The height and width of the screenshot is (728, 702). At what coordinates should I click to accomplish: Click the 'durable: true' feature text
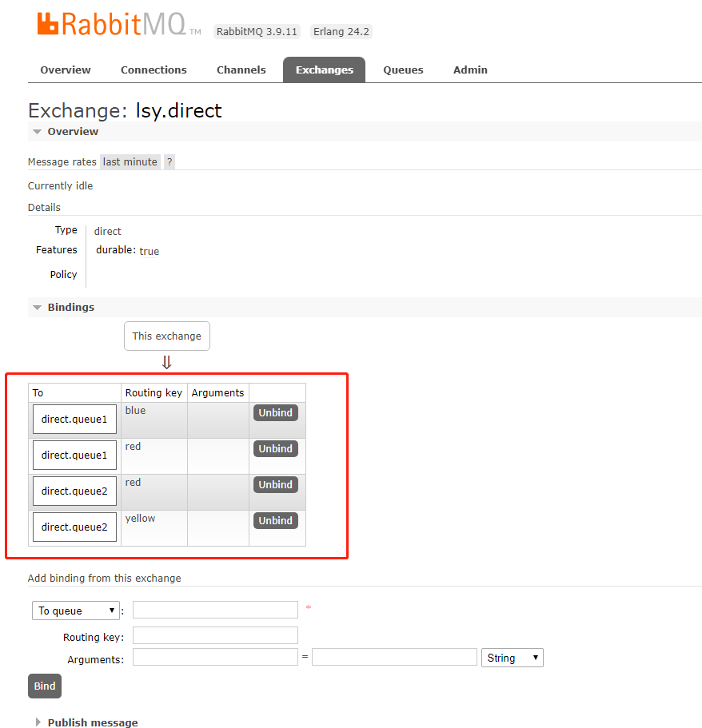pyautogui.click(x=128, y=251)
